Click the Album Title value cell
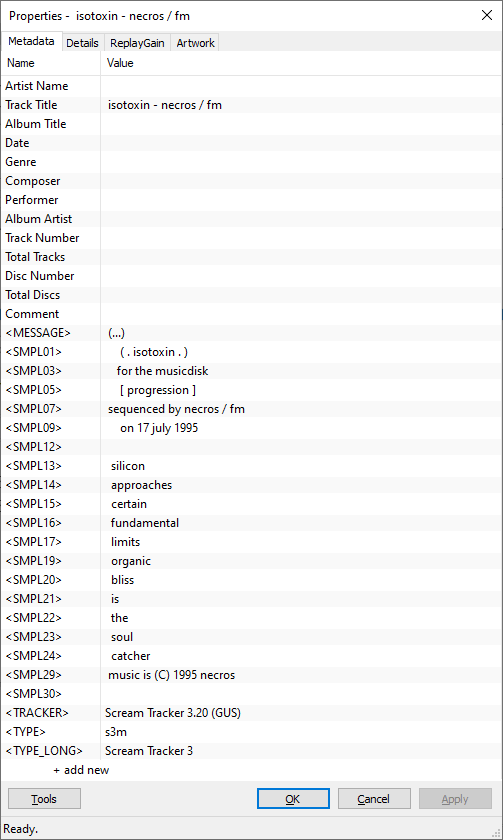The width and height of the screenshot is (503, 840). [301, 124]
